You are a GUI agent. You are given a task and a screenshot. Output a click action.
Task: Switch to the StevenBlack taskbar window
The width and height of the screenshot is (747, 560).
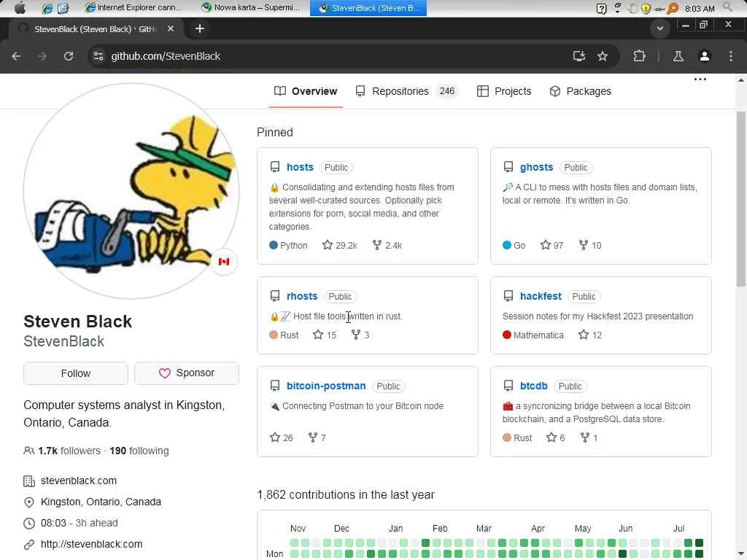pyautogui.click(x=368, y=7)
